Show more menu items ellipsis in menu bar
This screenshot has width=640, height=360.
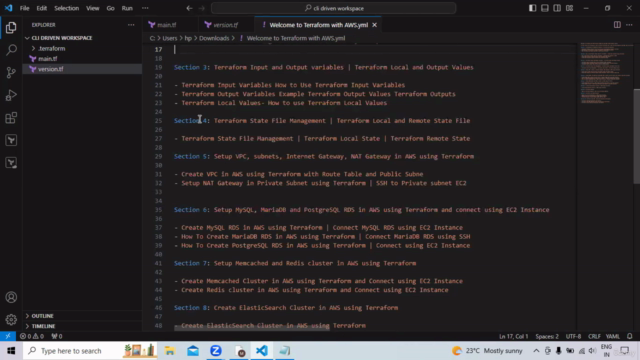145,8
